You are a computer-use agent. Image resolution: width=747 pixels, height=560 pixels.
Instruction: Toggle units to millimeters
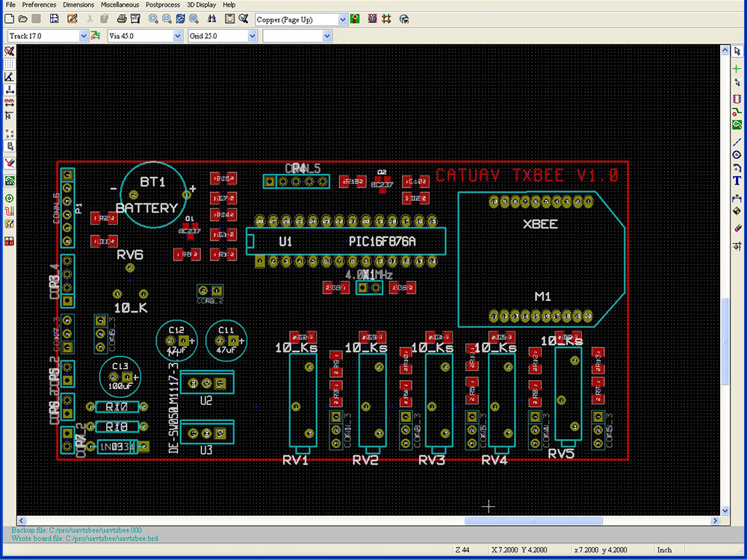(9, 102)
